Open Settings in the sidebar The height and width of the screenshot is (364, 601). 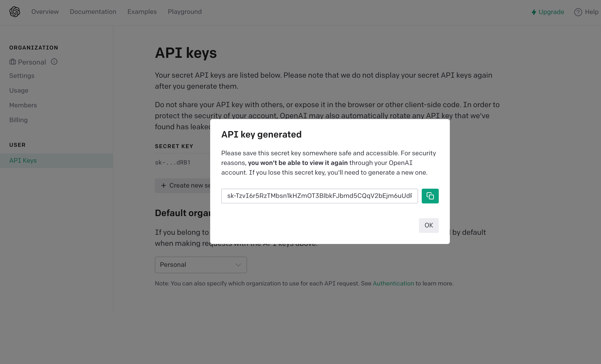tap(22, 76)
